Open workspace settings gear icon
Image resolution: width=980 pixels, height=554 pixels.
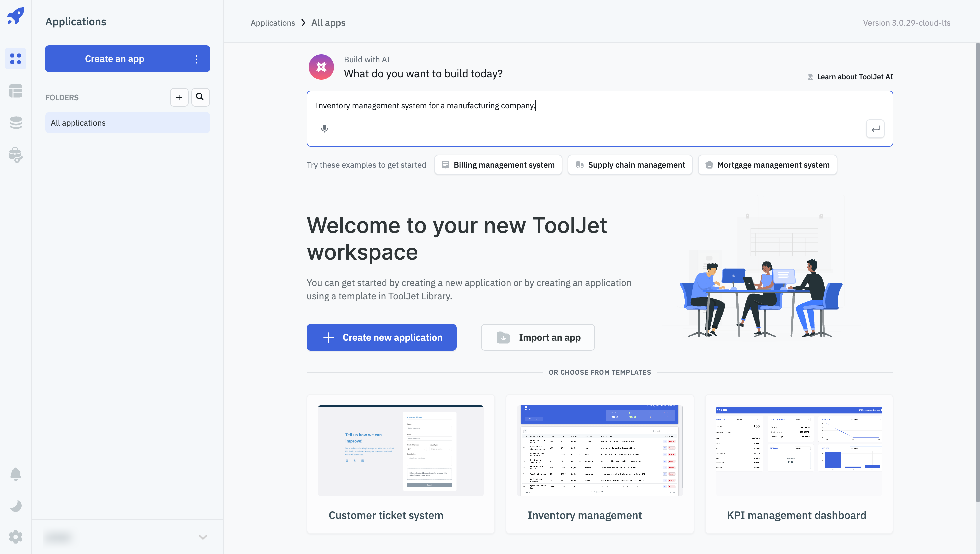16,537
